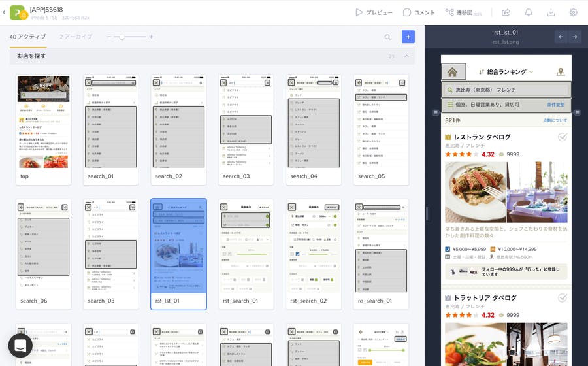
Task: Go to next screen with right arrow
Action: coord(574,37)
